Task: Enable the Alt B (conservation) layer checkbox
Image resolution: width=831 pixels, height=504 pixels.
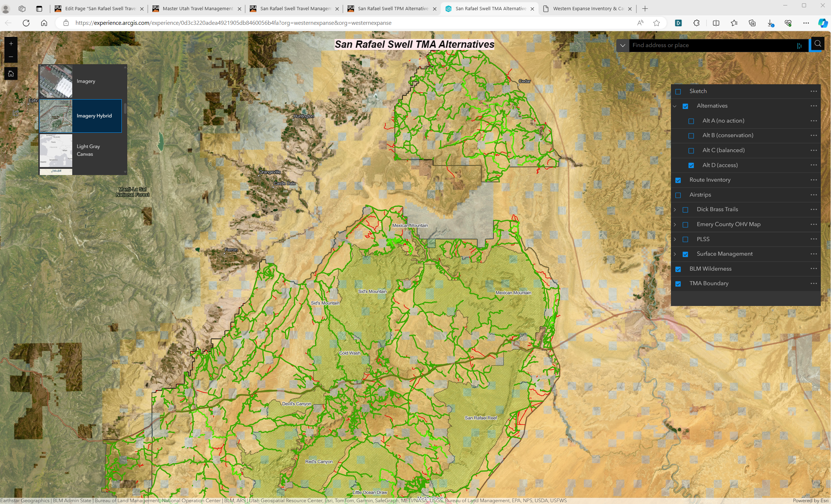Action: pos(691,136)
